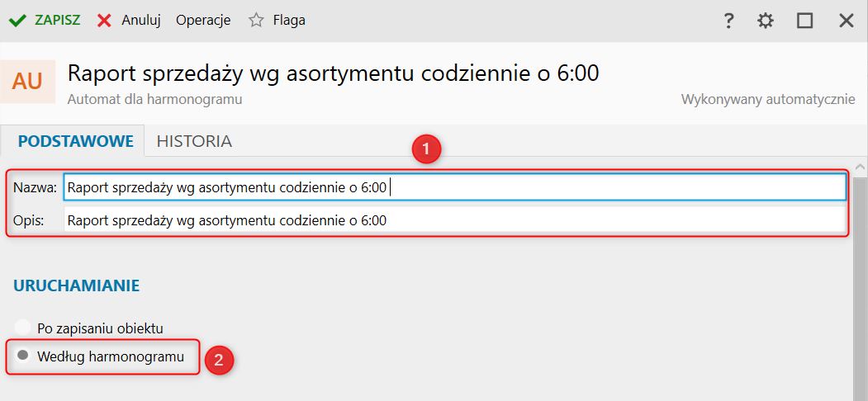The image size is (868, 401).
Task: Focus the Nazwa text field
Action: coord(454,187)
